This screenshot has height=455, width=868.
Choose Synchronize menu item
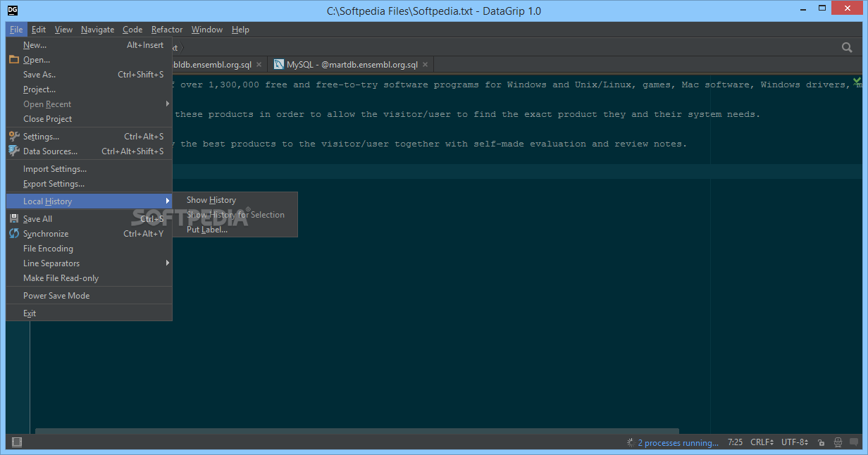(x=89, y=234)
